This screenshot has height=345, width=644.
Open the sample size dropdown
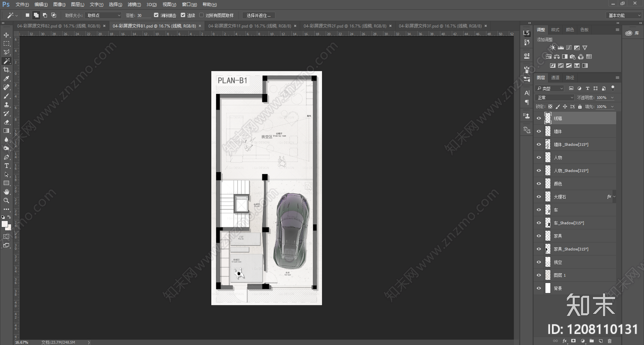pos(104,15)
